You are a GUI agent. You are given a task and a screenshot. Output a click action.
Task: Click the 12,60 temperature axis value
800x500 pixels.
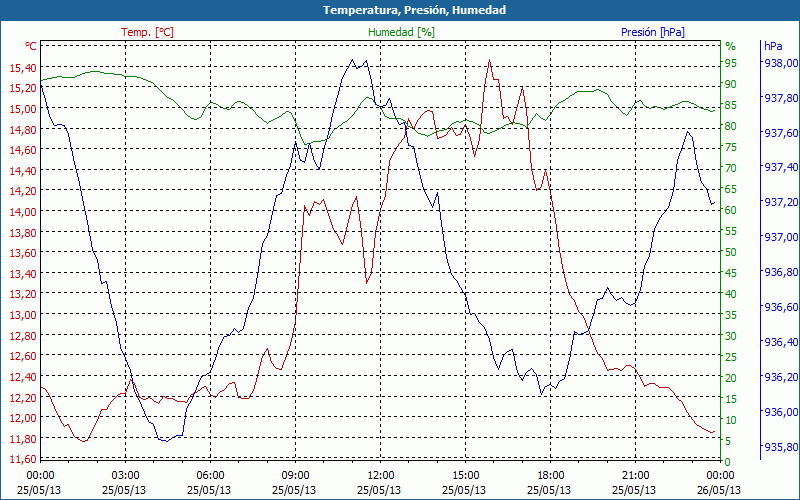coord(23,355)
